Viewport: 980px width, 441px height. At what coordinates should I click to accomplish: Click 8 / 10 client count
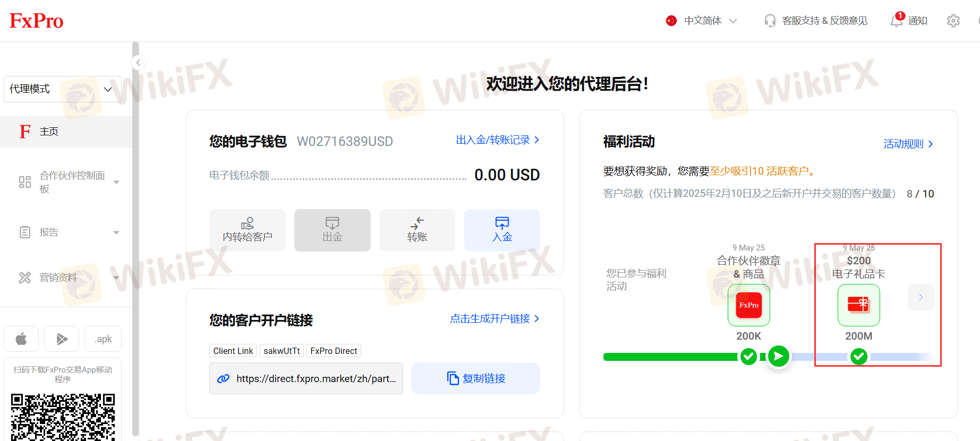pos(920,194)
